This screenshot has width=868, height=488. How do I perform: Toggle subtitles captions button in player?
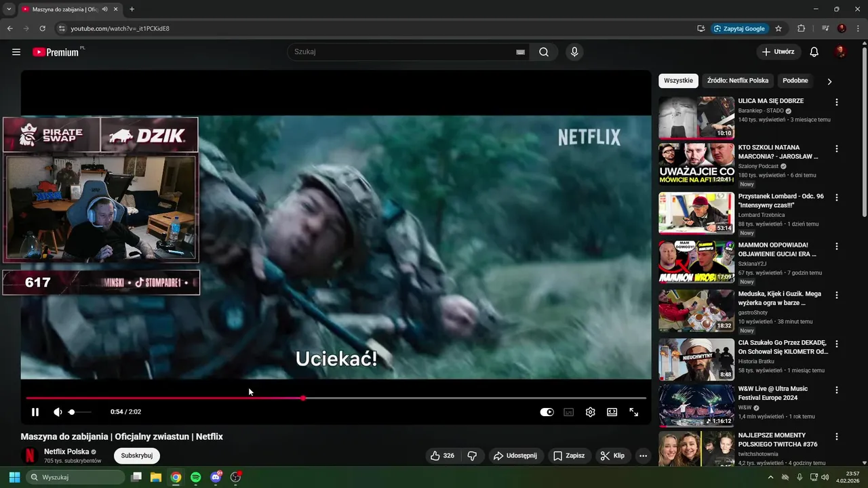point(569,412)
